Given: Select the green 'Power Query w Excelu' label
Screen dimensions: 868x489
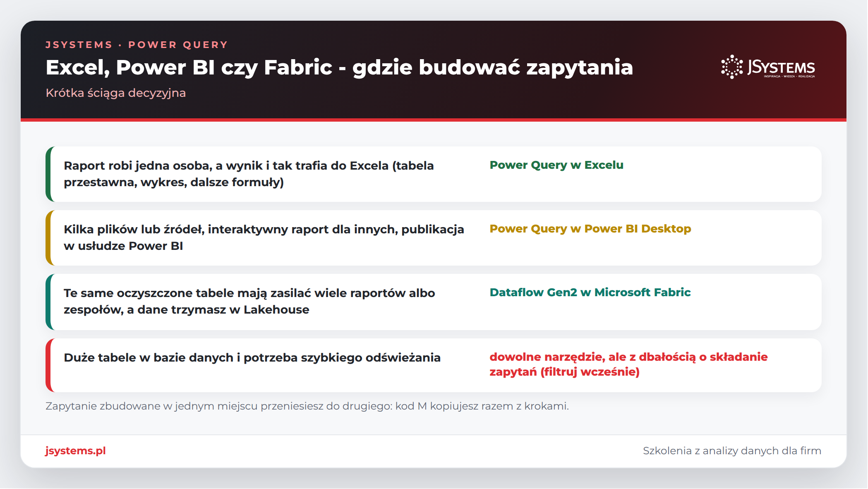Looking at the screenshot, I should tap(556, 165).
